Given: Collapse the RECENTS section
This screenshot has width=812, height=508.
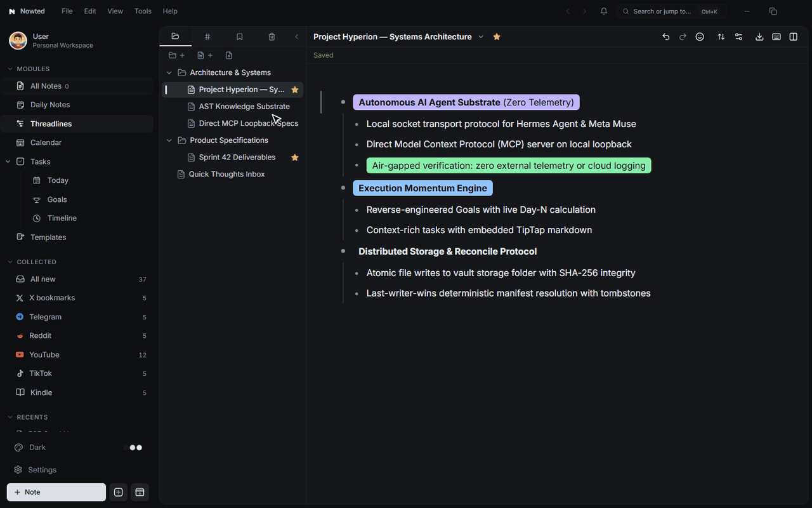Looking at the screenshot, I should tap(10, 417).
